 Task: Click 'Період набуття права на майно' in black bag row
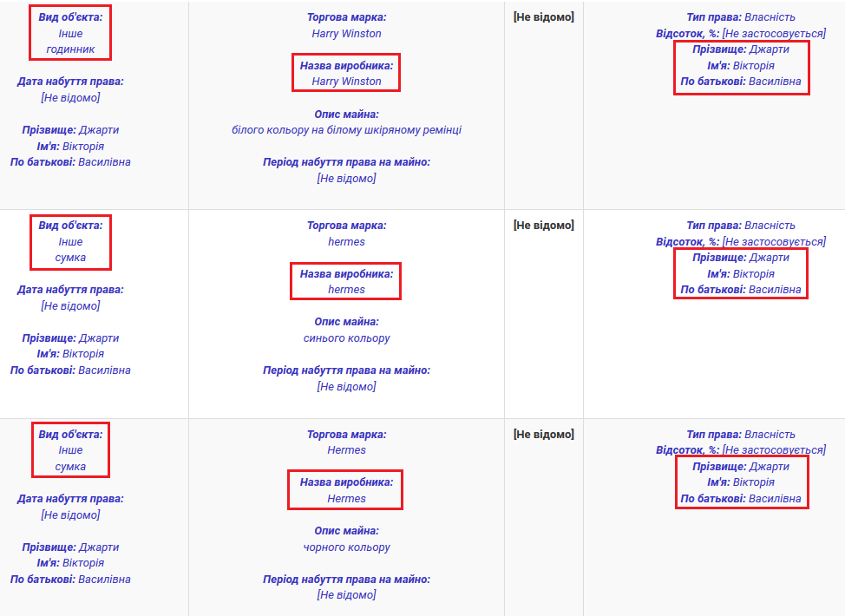point(346,580)
